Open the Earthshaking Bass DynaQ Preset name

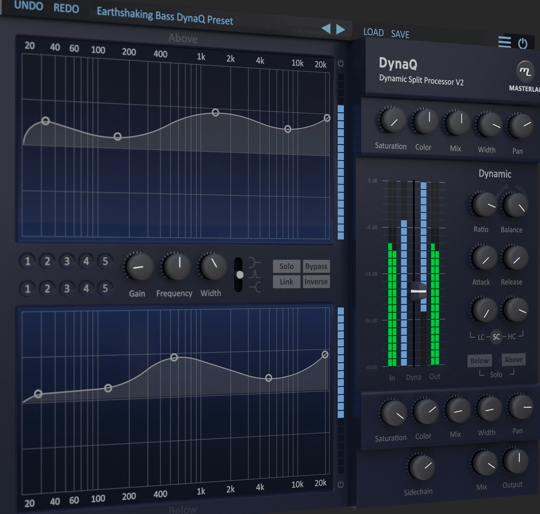[x=165, y=16]
